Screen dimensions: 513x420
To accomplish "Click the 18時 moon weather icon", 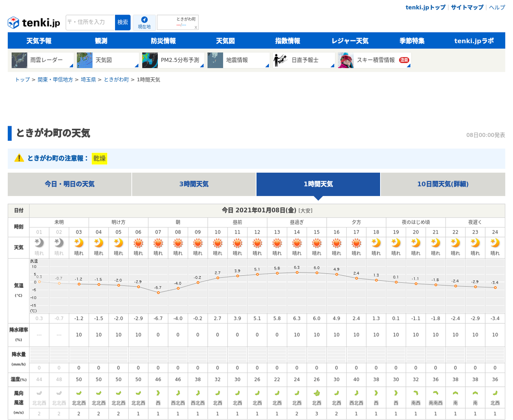I will [376, 243].
